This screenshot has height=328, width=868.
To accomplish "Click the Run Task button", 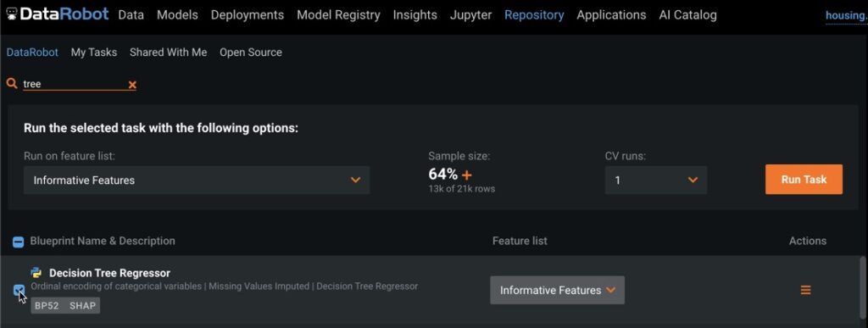I will (804, 179).
